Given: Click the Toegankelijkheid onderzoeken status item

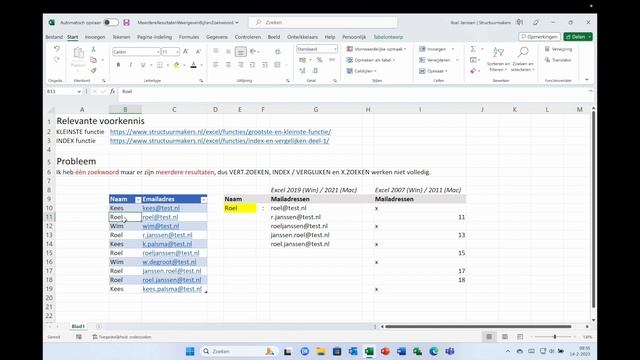Looking at the screenshot, I should pos(122,337).
